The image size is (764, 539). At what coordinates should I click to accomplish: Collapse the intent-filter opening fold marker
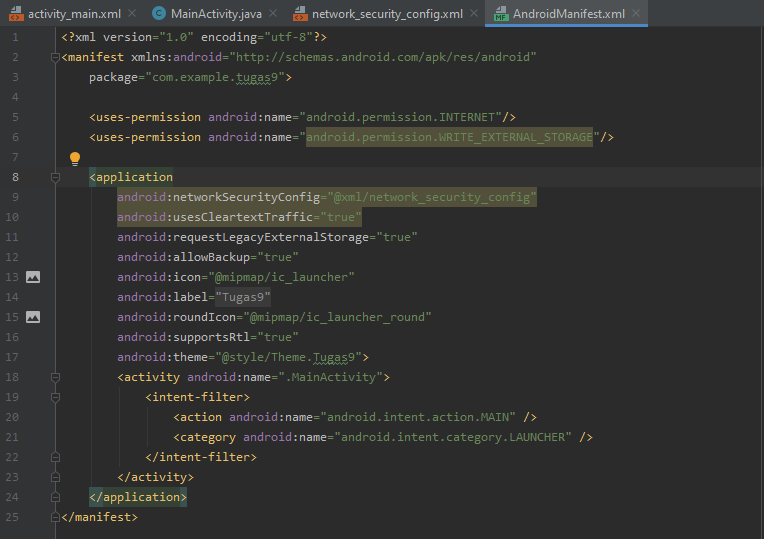[x=55, y=397]
